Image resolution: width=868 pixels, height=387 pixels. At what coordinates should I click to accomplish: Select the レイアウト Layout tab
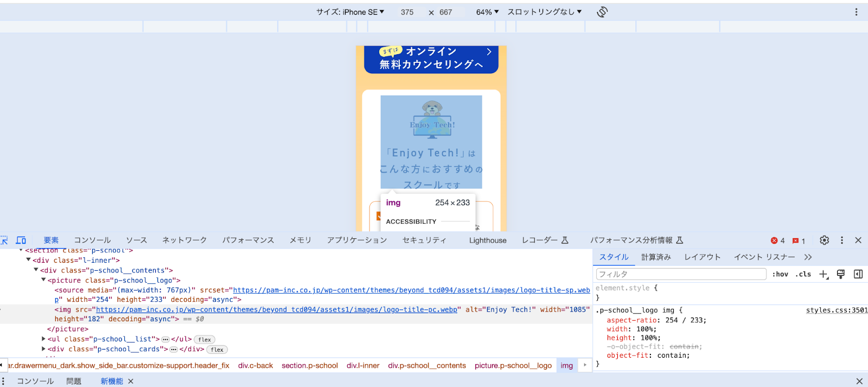[703, 257]
